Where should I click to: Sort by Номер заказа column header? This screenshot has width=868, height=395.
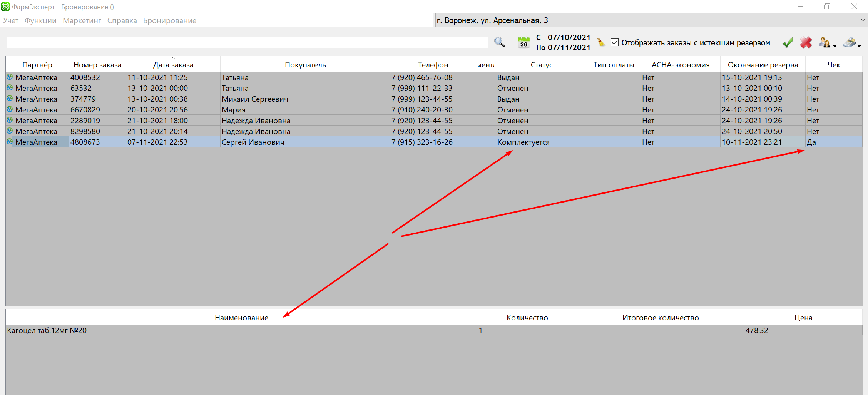coord(97,65)
